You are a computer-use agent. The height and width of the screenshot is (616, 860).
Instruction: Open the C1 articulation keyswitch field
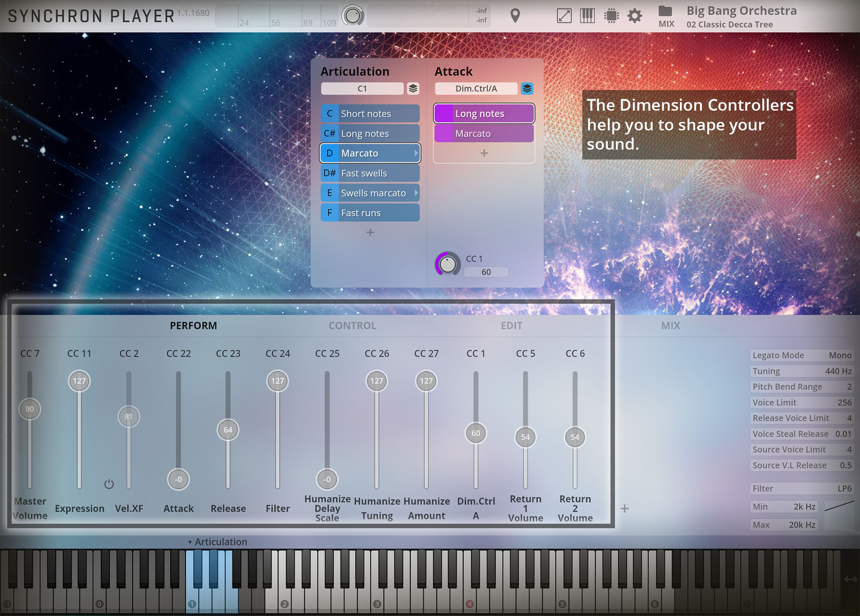coord(362,89)
